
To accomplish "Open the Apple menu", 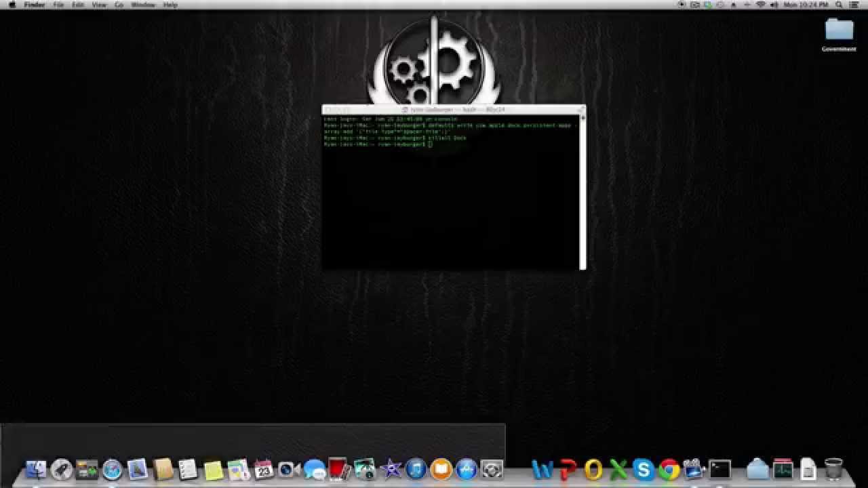I will [12, 5].
